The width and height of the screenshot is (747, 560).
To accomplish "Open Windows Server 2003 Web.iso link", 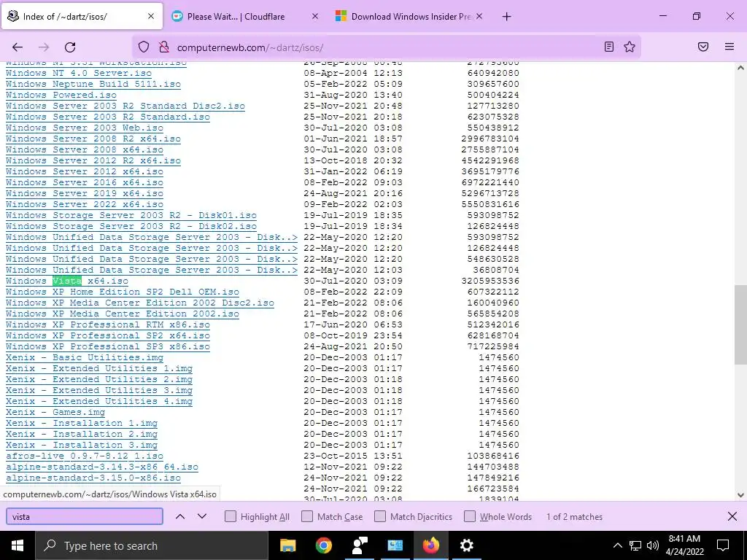I will pyautogui.click(x=85, y=128).
